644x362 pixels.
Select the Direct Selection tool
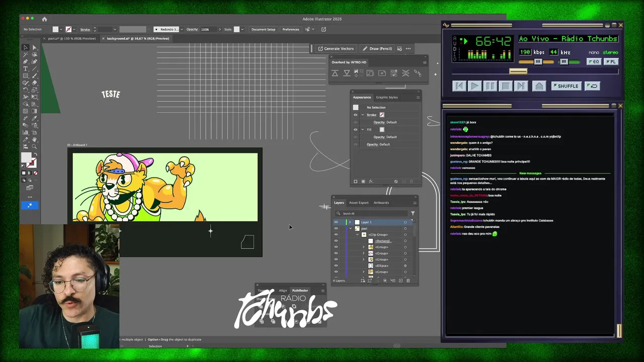pyautogui.click(x=34, y=48)
